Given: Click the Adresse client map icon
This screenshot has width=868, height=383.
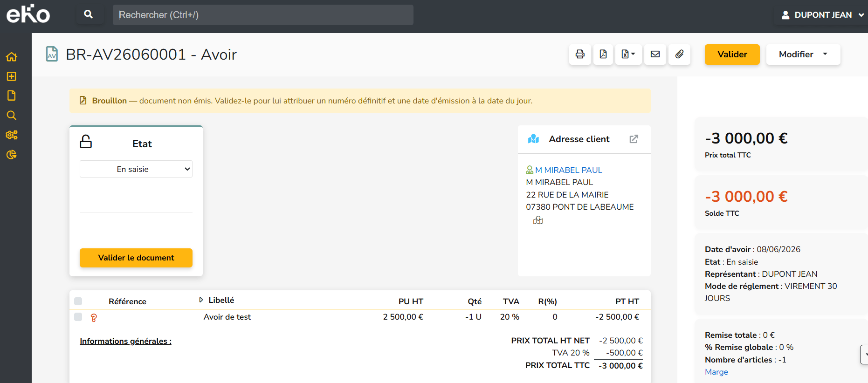Looking at the screenshot, I should pos(533,139).
